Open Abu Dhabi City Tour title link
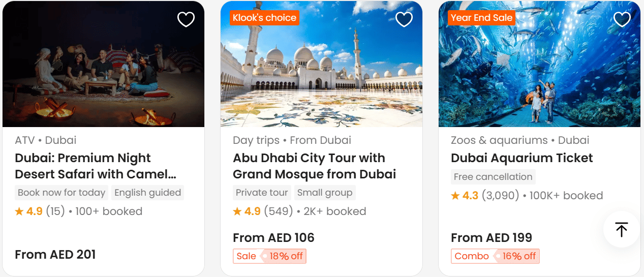Viewport: 644px width, 277px height. 314,166
